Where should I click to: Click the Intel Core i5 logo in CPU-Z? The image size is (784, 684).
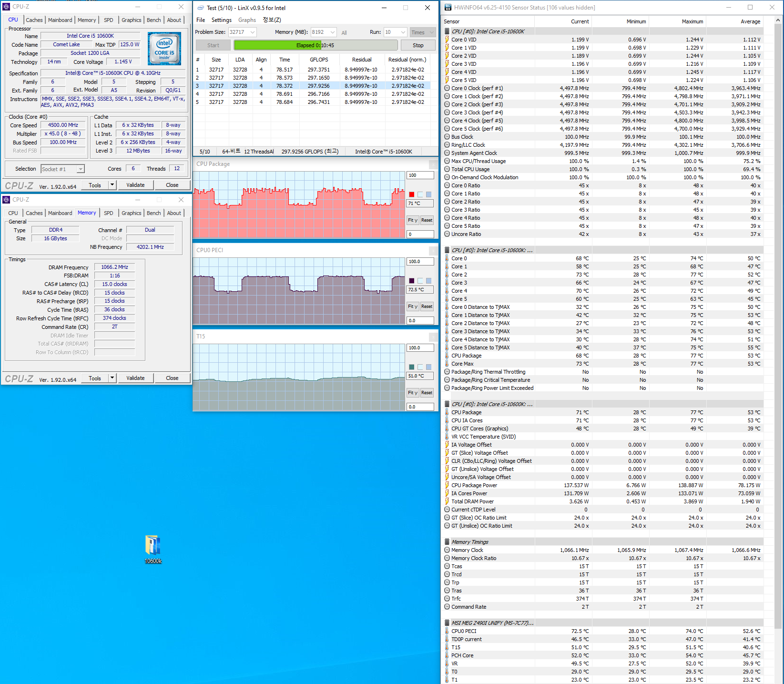click(164, 49)
